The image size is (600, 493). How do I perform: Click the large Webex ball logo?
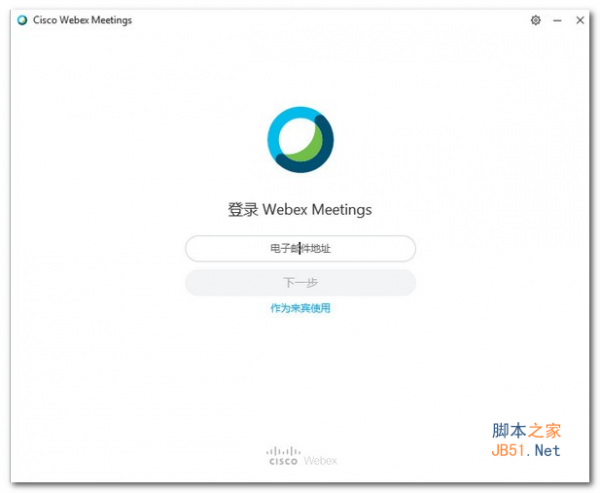(x=300, y=139)
